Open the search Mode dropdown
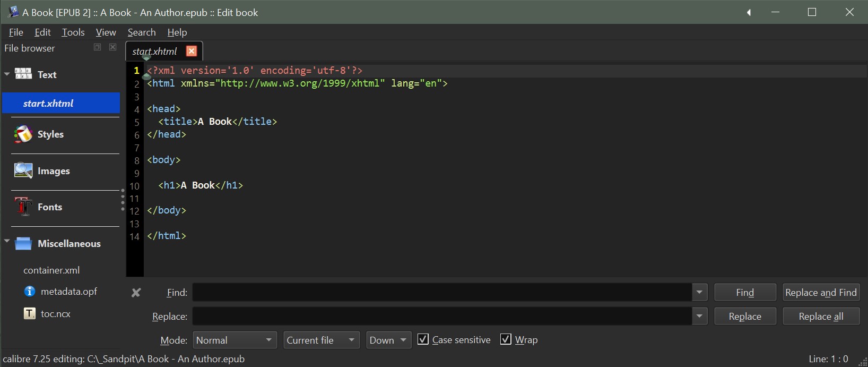The height and width of the screenshot is (367, 868). click(235, 340)
